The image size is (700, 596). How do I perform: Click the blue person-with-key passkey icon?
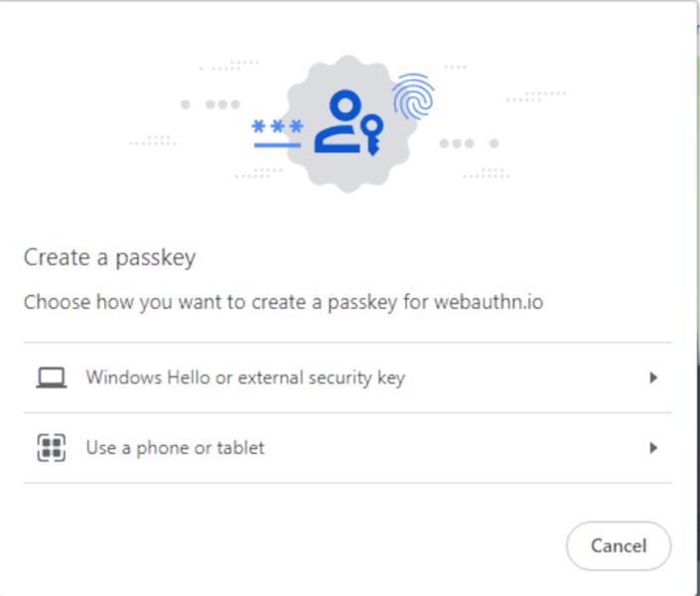[349, 122]
